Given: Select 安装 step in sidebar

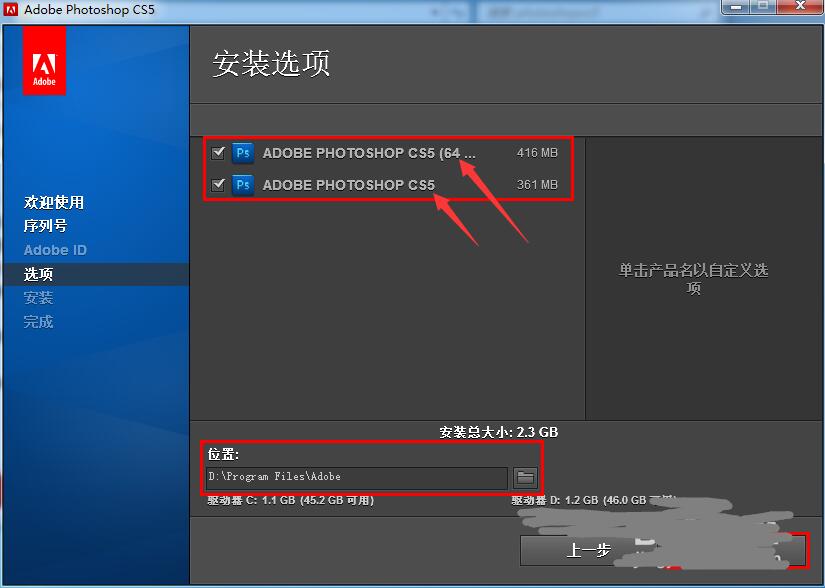Looking at the screenshot, I should [38, 298].
